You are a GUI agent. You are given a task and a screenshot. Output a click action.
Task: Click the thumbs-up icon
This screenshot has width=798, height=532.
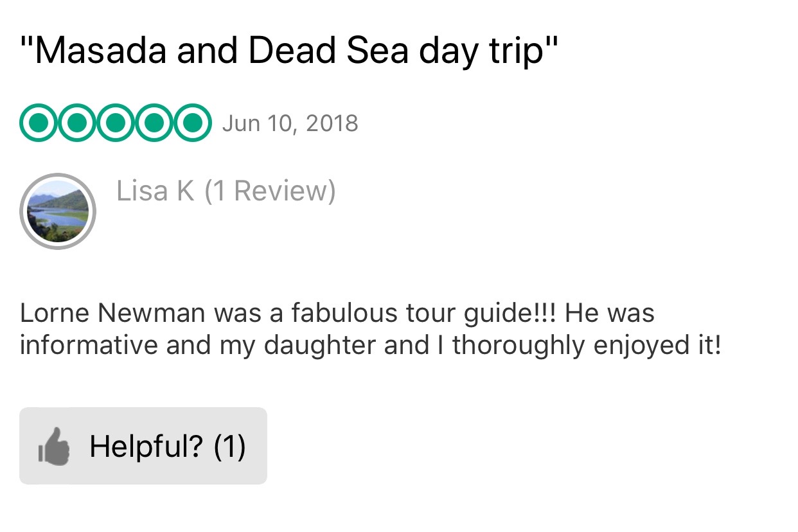[x=54, y=446]
